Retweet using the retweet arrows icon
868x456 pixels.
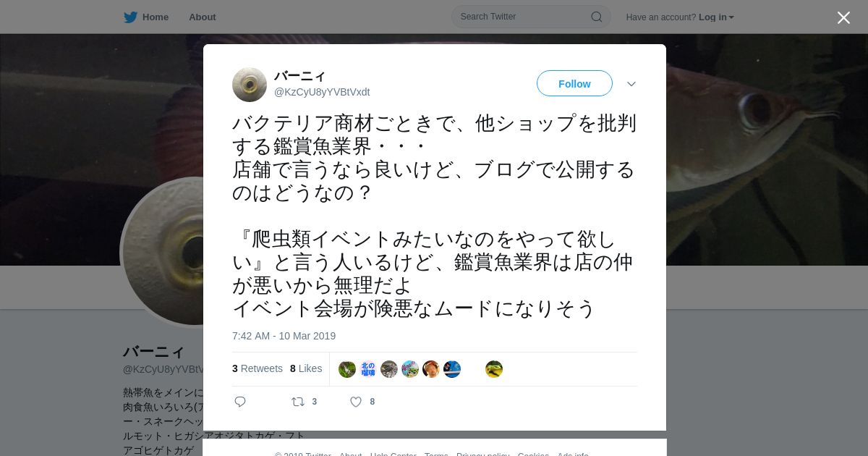click(298, 402)
